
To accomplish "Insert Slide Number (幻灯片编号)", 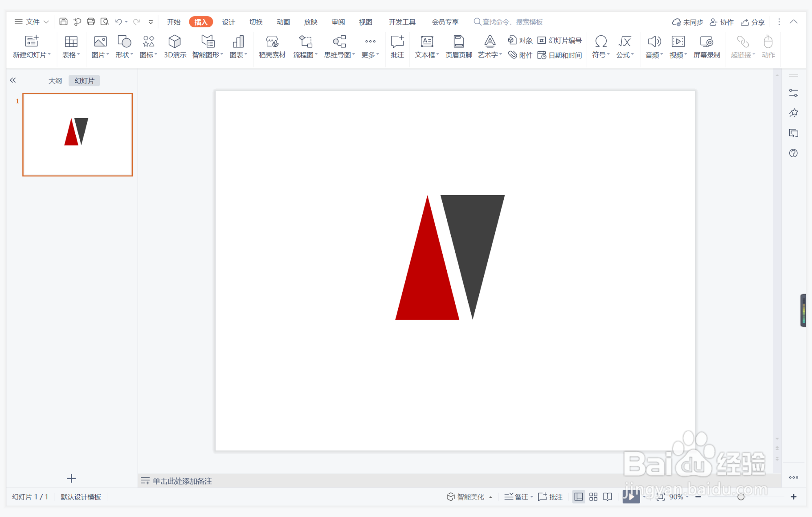I will click(x=560, y=40).
